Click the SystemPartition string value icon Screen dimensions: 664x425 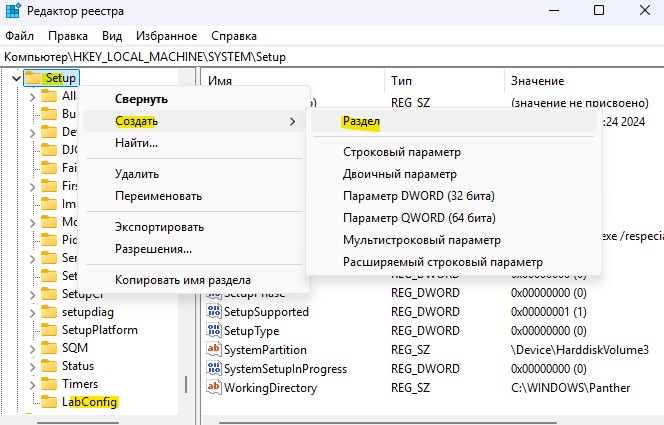coord(213,349)
